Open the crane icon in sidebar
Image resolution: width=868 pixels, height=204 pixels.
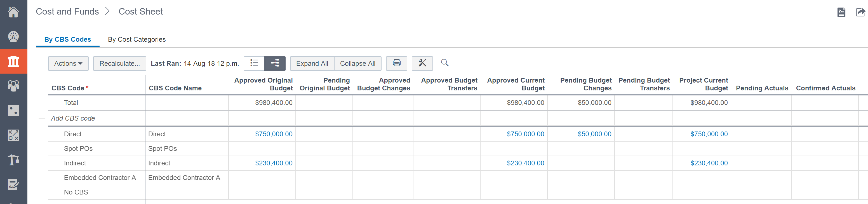click(13, 160)
